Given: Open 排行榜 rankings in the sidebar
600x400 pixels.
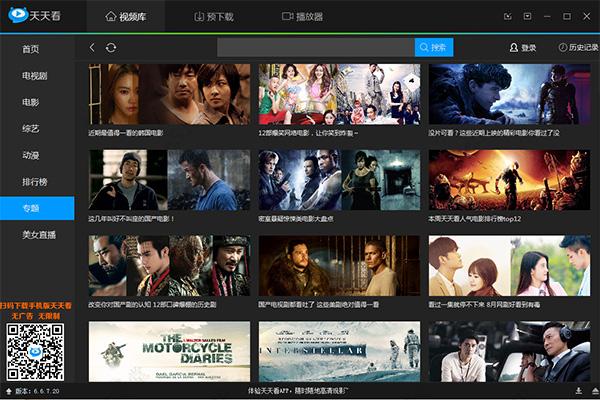Looking at the screenshot, I should coord(34,182).
